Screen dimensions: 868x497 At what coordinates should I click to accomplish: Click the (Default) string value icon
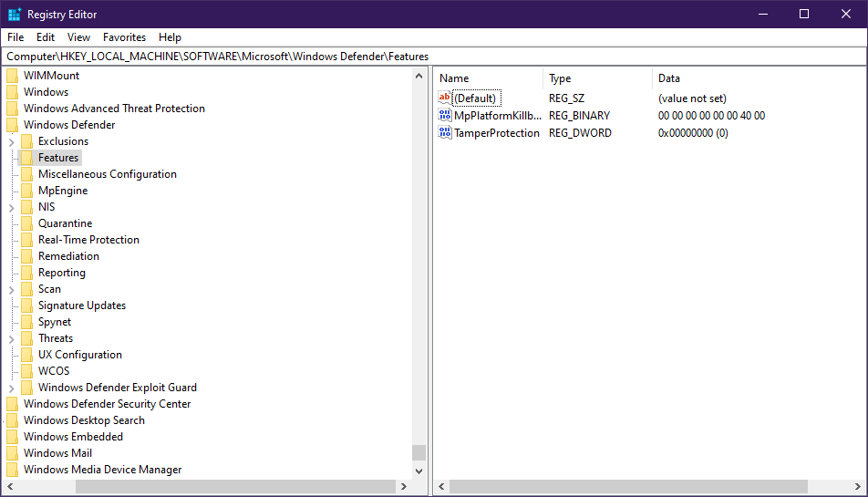445,98
